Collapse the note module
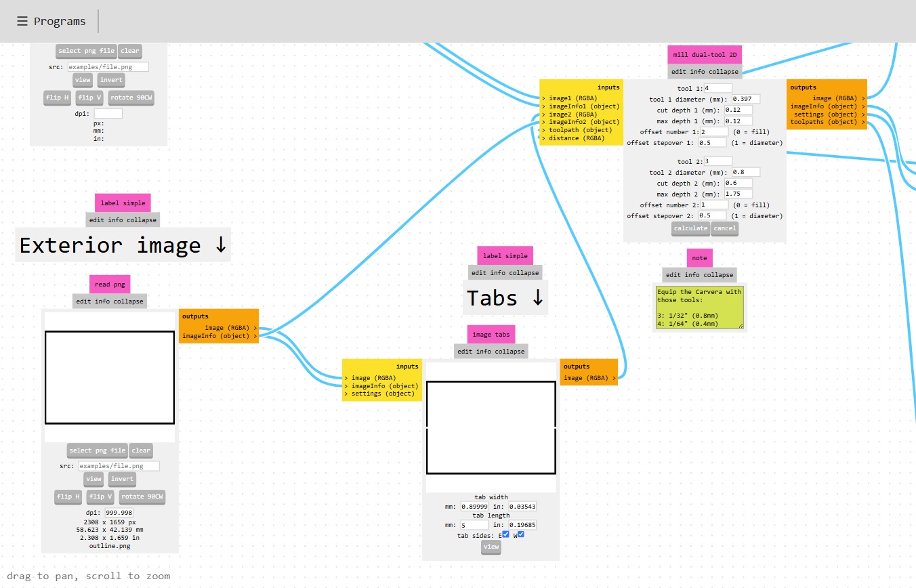The image size is (916, 588). [717, 275]
